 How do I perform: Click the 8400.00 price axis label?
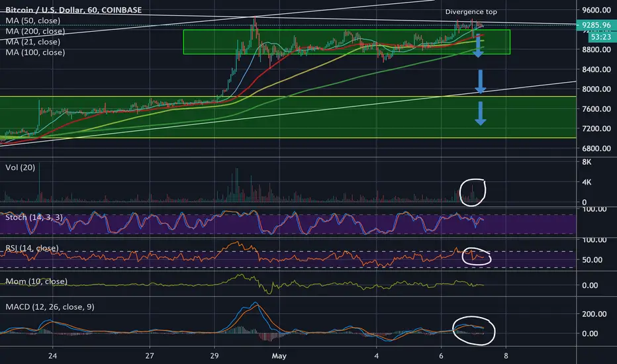pyautogui.click(x=596, y=69)
